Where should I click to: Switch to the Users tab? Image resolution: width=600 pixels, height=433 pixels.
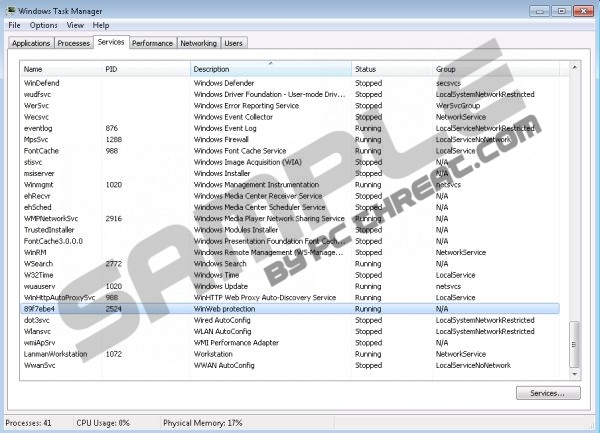[x=234, y=44]
